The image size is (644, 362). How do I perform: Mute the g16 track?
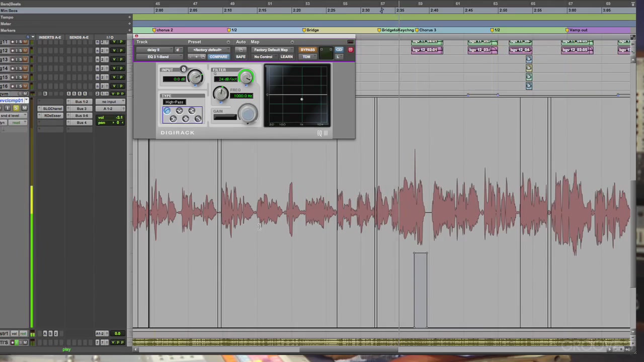[25, 86]
